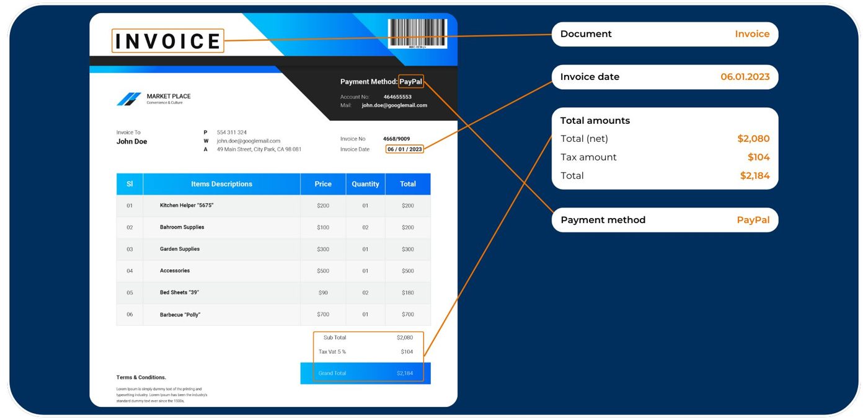Select the Bahroom Supplies item
This screenshot has height=420, width=868.
182,227
